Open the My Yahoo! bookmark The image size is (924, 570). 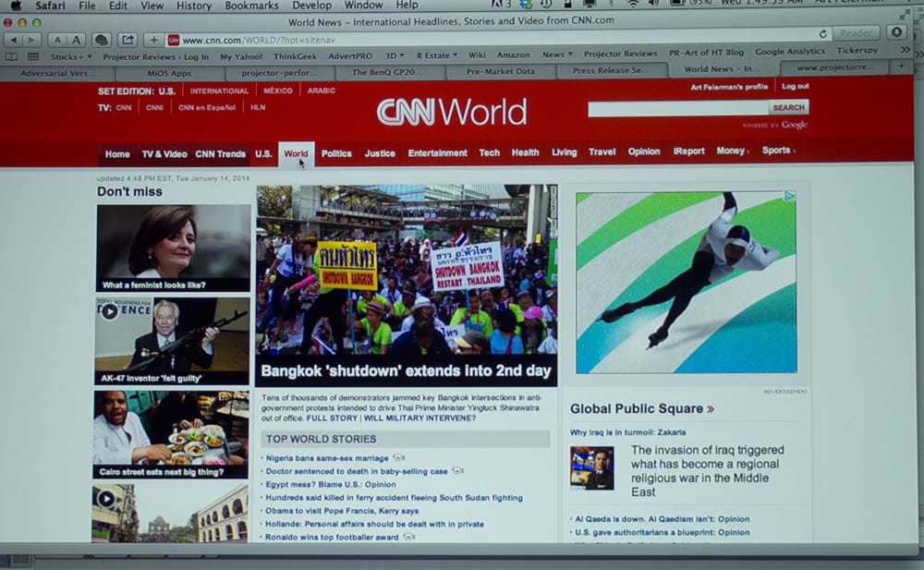point(241,56)
